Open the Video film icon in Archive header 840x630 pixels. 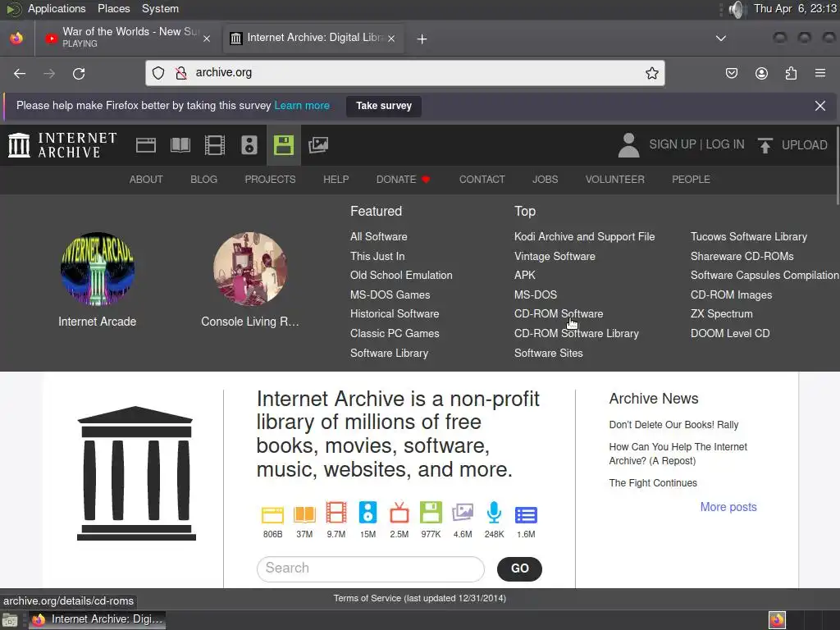click(x=215, y=145)
